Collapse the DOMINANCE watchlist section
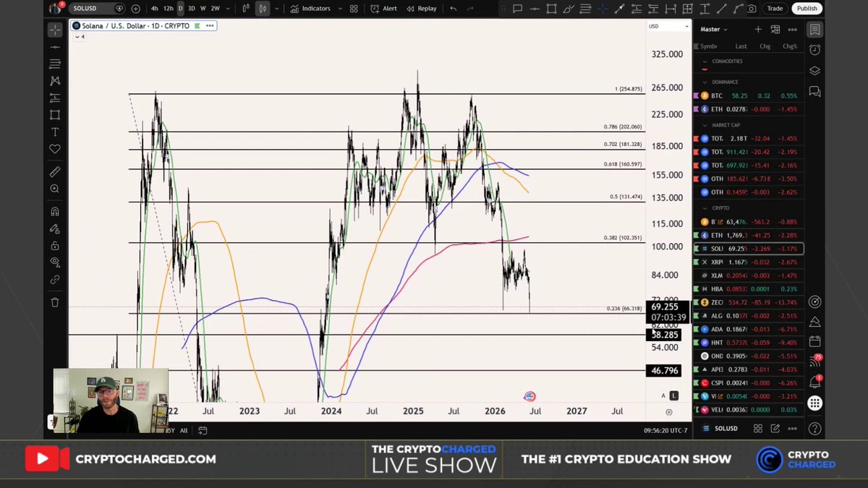Image resolution: width=868 pixels, height=488 pixels. pos(705,82)
